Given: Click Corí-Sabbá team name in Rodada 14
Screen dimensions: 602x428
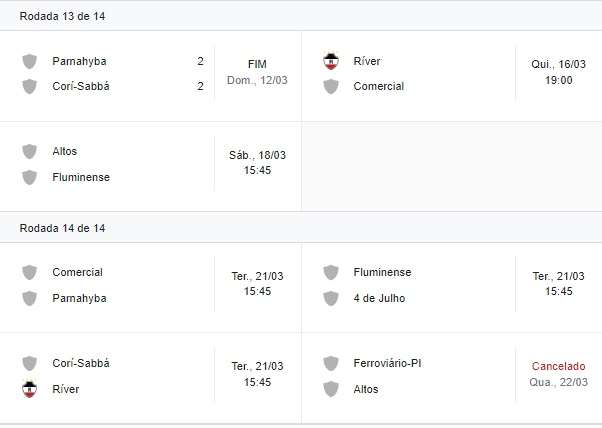Looking at the screenshot, I should (x=81, y=363).
